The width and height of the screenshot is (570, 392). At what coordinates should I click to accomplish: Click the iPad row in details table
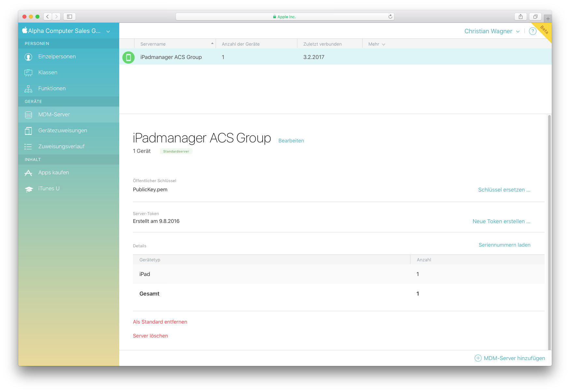point(339,274)
